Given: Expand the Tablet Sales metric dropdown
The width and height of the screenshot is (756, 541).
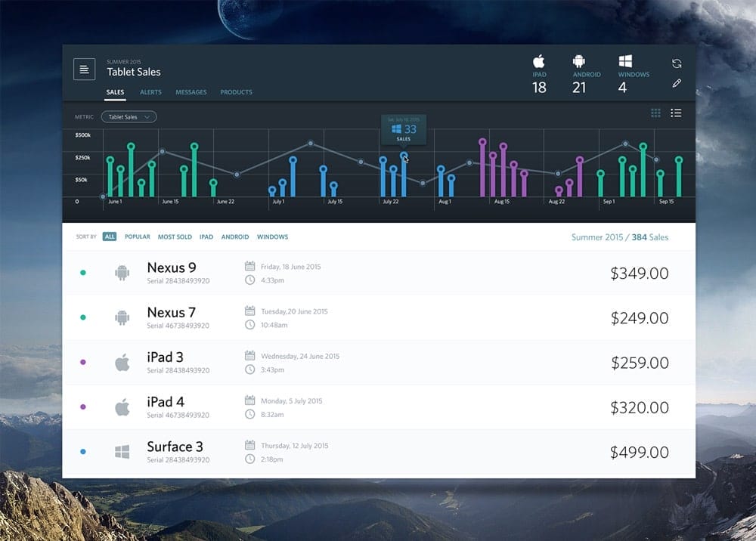Looking at the screenshot, I should coord(129,117).
